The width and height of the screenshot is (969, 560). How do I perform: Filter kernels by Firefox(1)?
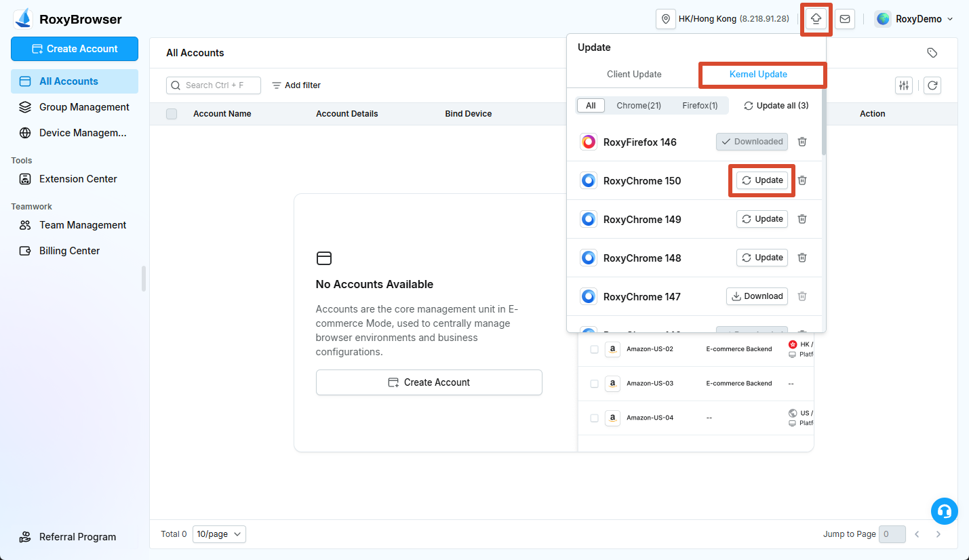(700, 106)
